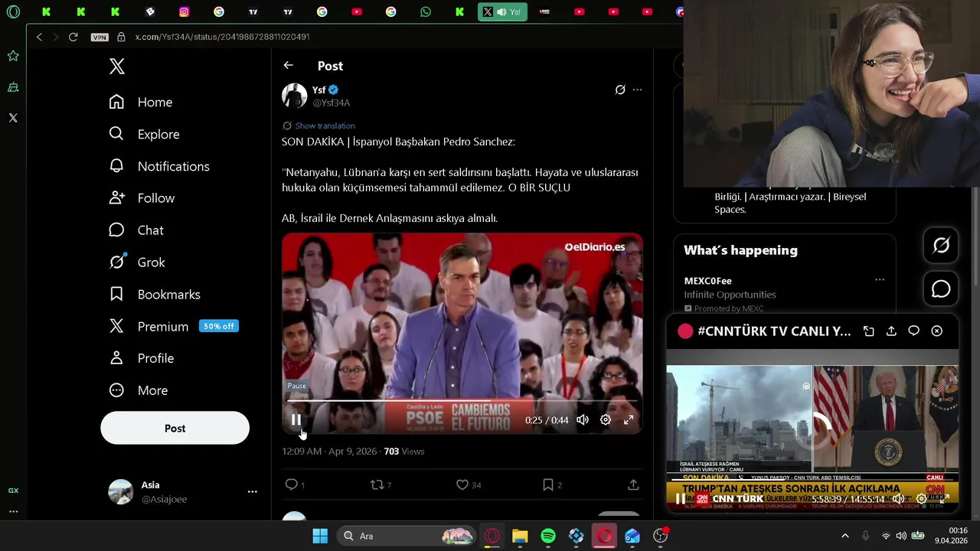The width and height of the screenshot is (980, 551).
Task: Reload the page in the browser
Action: (73, 37)
